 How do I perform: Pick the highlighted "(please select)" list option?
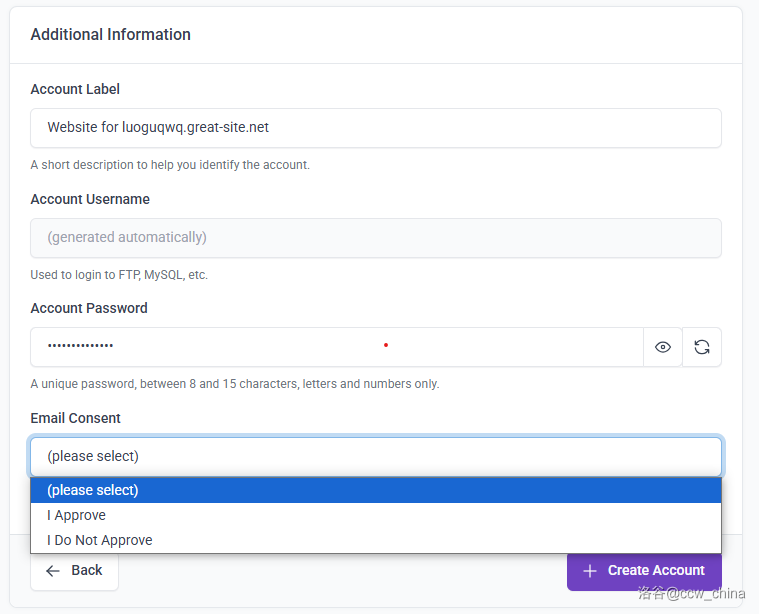(x=92, y=490)
